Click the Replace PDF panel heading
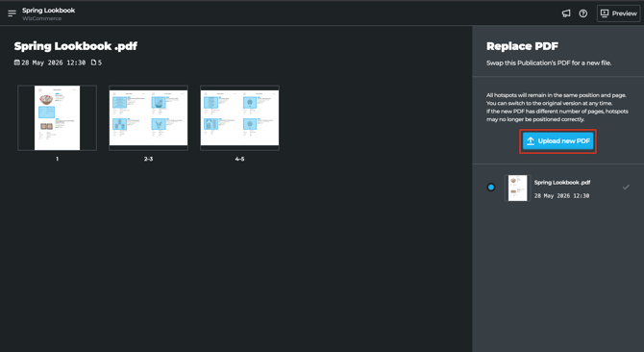The height and width of the screenshot is (352, 644). coord(522,46)
